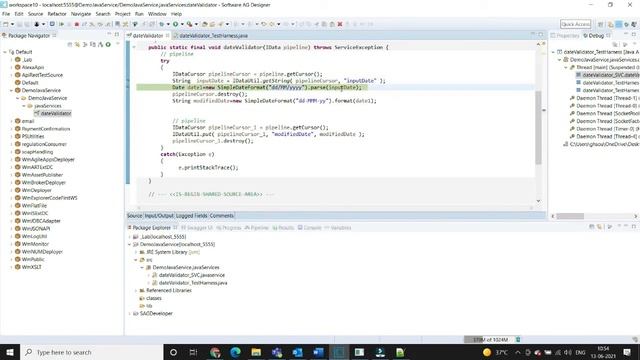The width and height of the screenshot is (640, 360).
Task: Open Microsoft Word from the taskbar
Action: point(318,352)
